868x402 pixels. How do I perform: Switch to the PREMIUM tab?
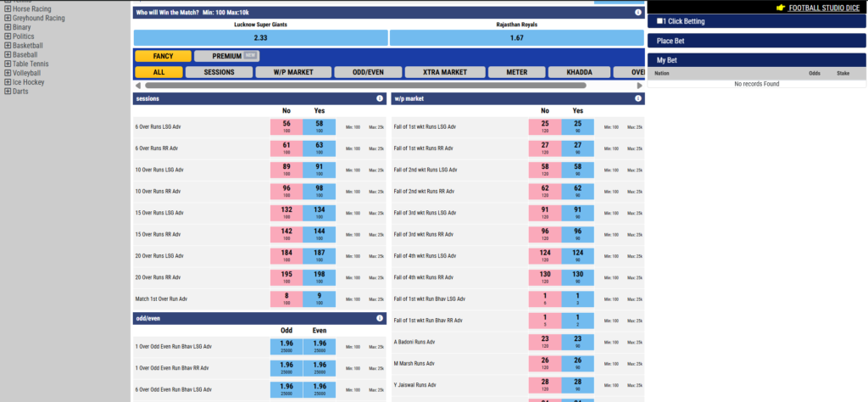point(227,56)
